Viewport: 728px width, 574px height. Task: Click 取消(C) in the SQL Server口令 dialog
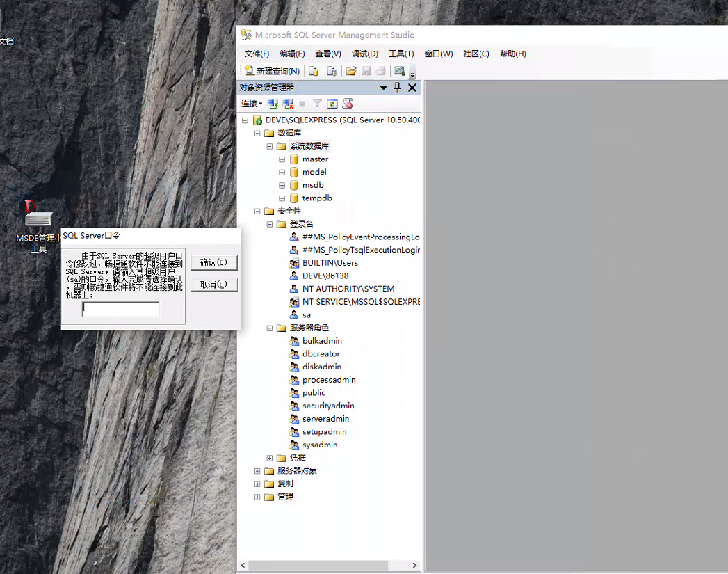tap(214, 284)
